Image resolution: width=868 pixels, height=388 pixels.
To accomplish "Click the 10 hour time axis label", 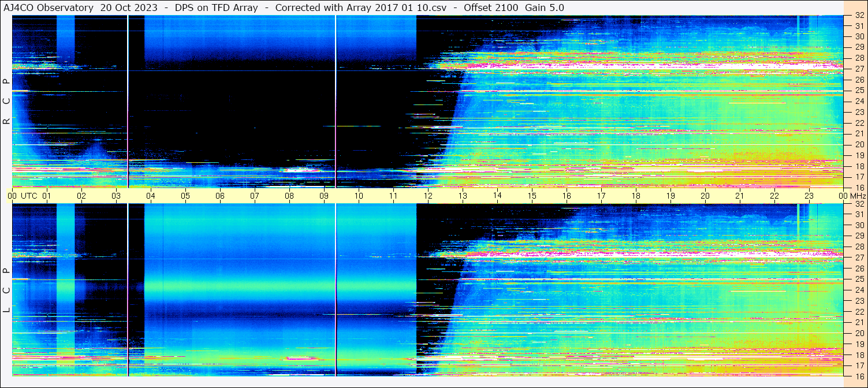I will coord(359,196).
